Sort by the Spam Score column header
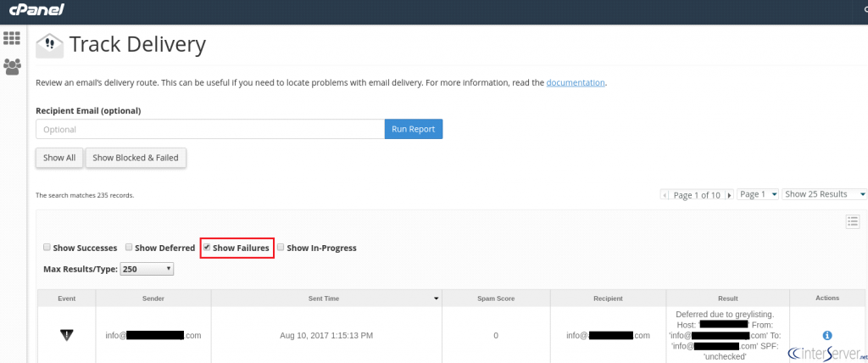Image resolution: width=868 pixels, height=363 pixels. point(495,299)
